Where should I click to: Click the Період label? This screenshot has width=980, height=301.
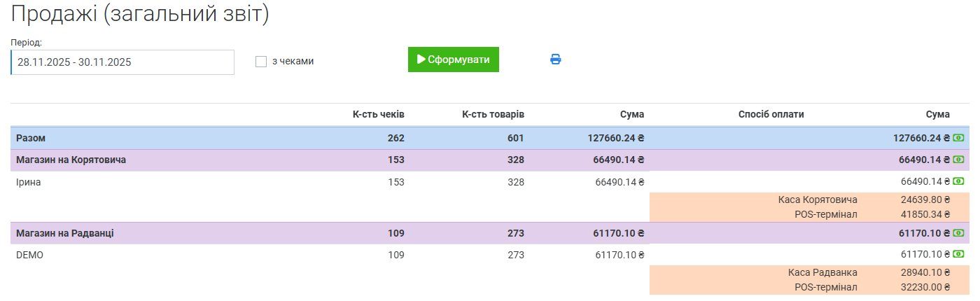[x=27, y=42]
